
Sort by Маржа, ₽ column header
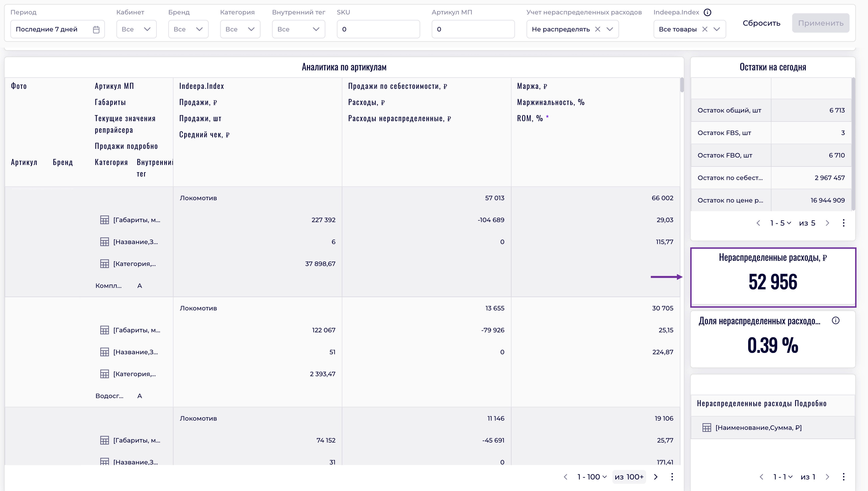click(532, 86)
